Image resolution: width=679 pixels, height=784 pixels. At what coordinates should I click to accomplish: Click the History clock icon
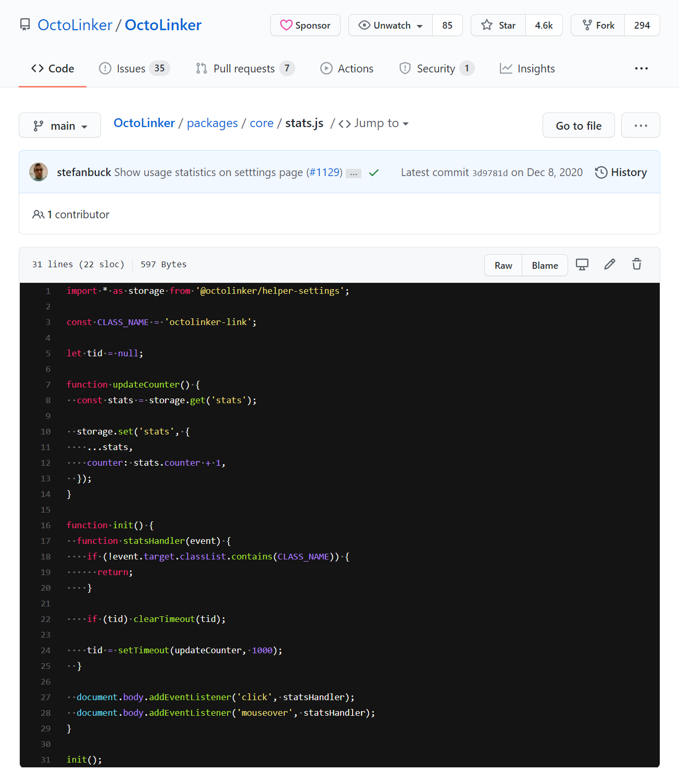601,172
